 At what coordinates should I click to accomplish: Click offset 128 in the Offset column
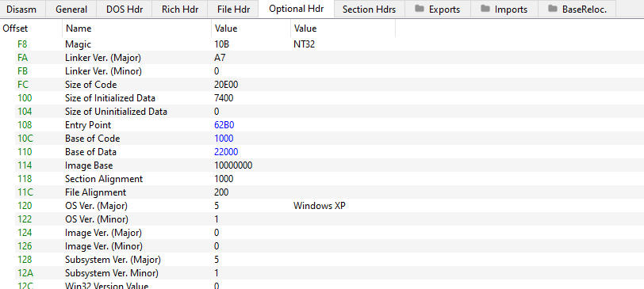pyautogui.click(x=25, y=260)
